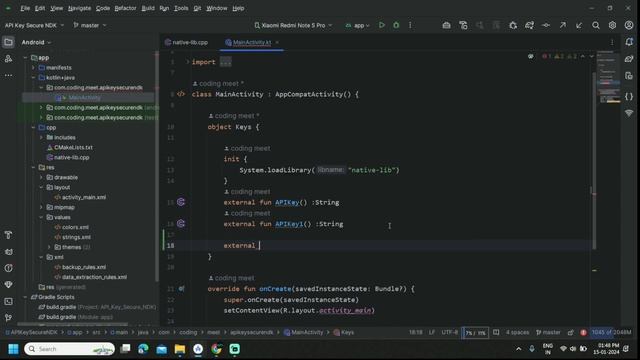Screen dimensions: 640x360
Task: Click the 4 spaces indent setting
Action: click(x=517, y=333)
